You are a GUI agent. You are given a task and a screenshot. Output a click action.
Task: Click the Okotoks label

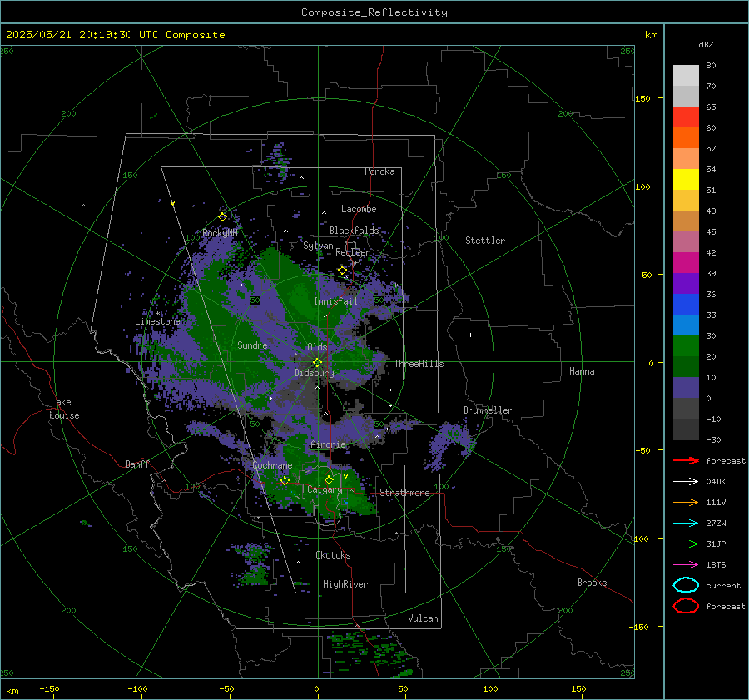click(x=334, y=555)
